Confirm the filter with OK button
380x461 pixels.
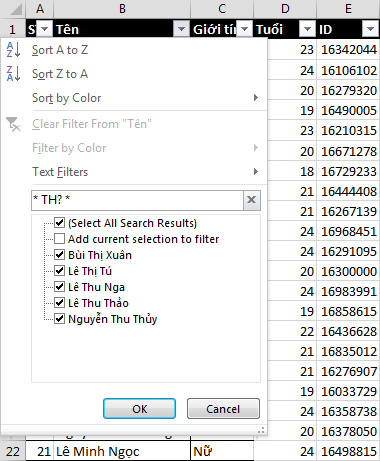[139, 409]
